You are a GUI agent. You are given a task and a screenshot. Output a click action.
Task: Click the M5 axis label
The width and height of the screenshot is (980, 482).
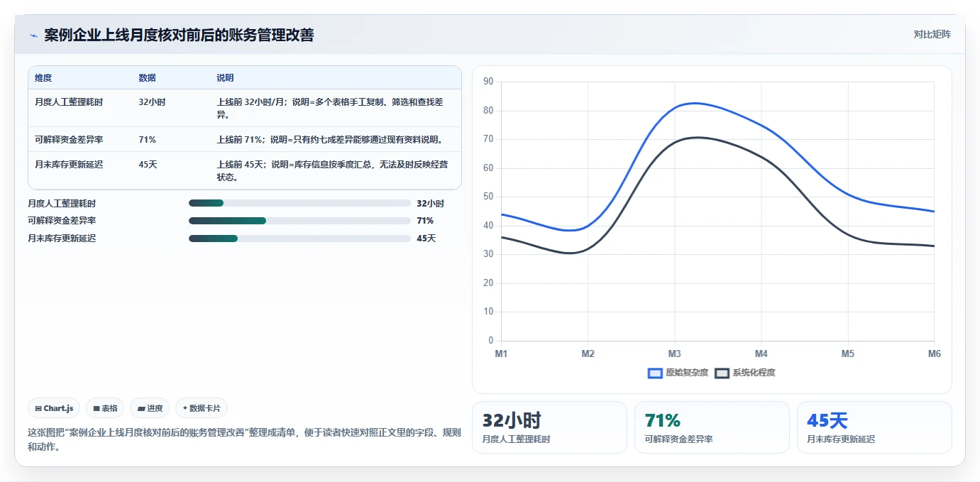point(847,354)
